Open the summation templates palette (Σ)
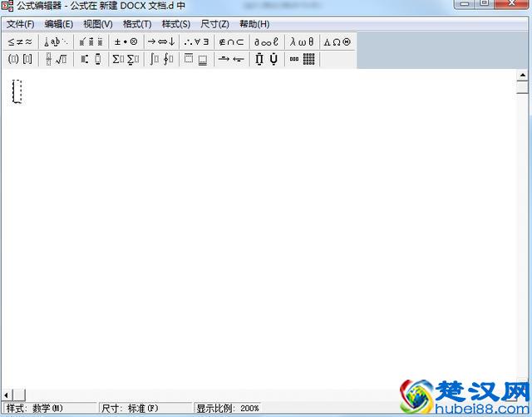Screen dimensions: 532x417 [126, 59]
